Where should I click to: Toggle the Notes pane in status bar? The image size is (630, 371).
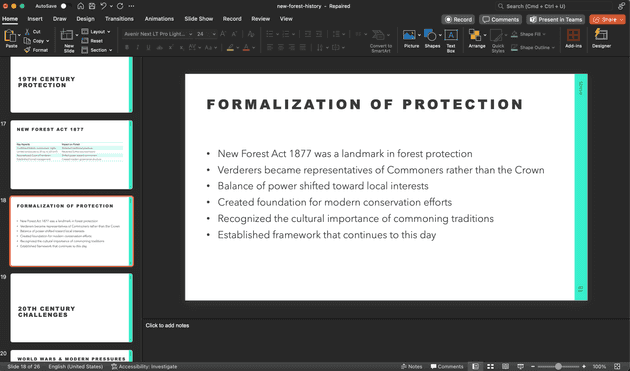[x=411, y=366]
